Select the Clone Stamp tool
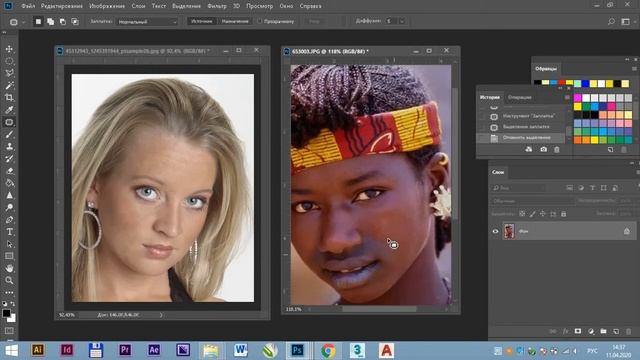Image resolution: width=640 pixels, height=360 pixels. coord(9,147)
